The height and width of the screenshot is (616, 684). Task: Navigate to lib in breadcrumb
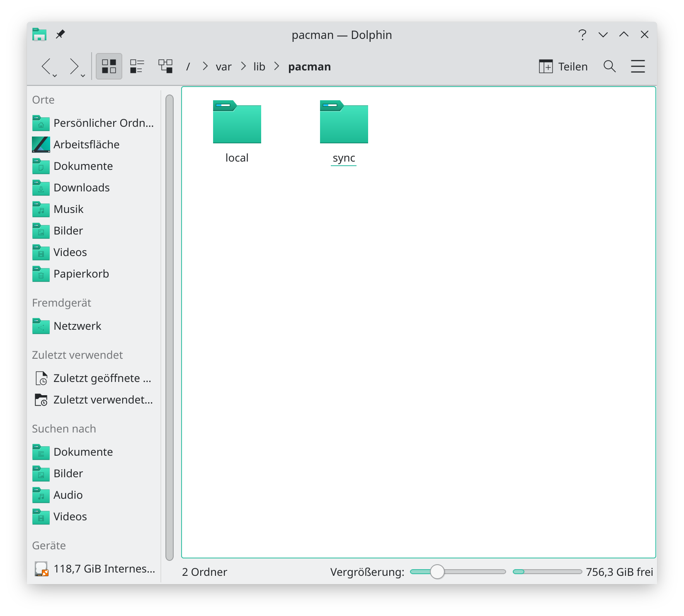[x=259, y=67]
